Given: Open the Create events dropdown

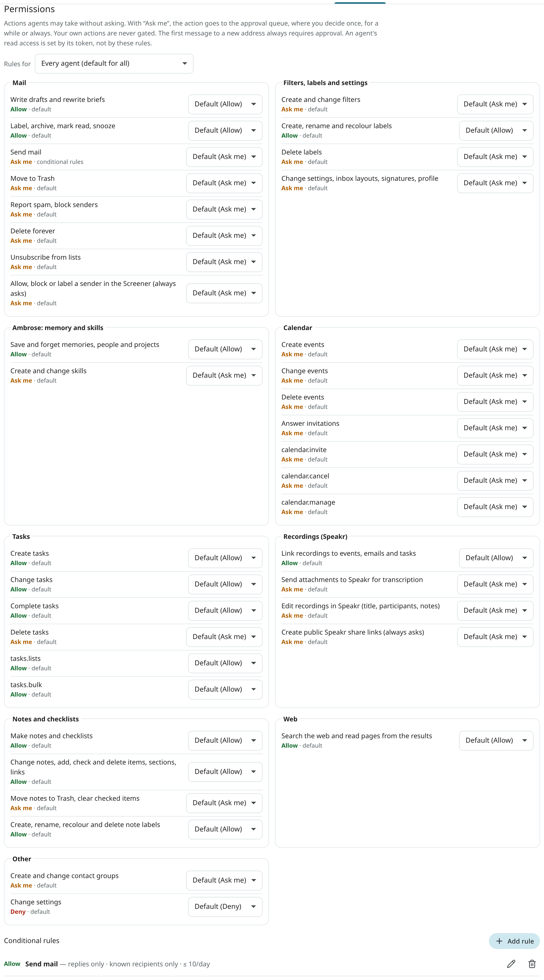Looking at the screenshot, I should 495,349.
